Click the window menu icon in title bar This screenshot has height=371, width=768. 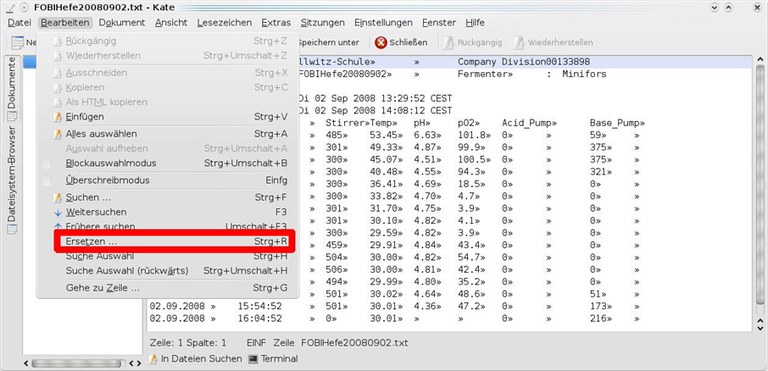(10, 7)
